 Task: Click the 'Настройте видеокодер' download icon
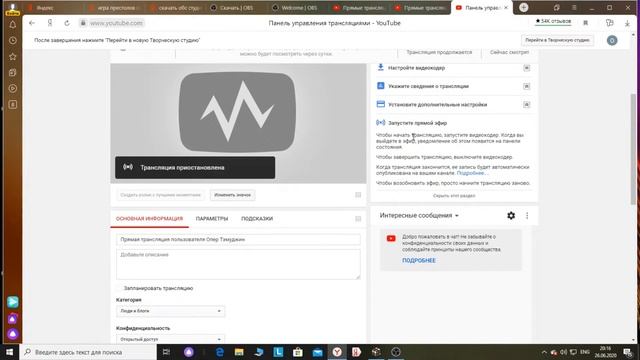point(380,67)
